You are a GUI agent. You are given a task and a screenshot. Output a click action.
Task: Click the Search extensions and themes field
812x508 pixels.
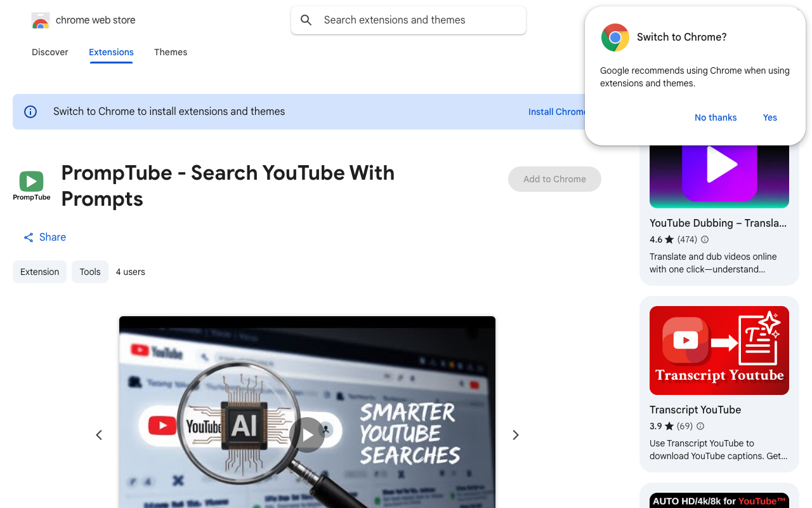click(409, 20)
